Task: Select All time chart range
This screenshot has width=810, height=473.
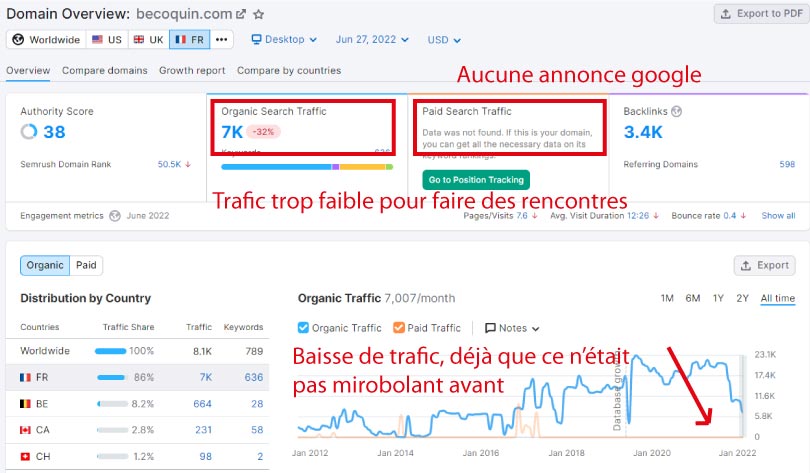Action: click(x=777, y=298)
